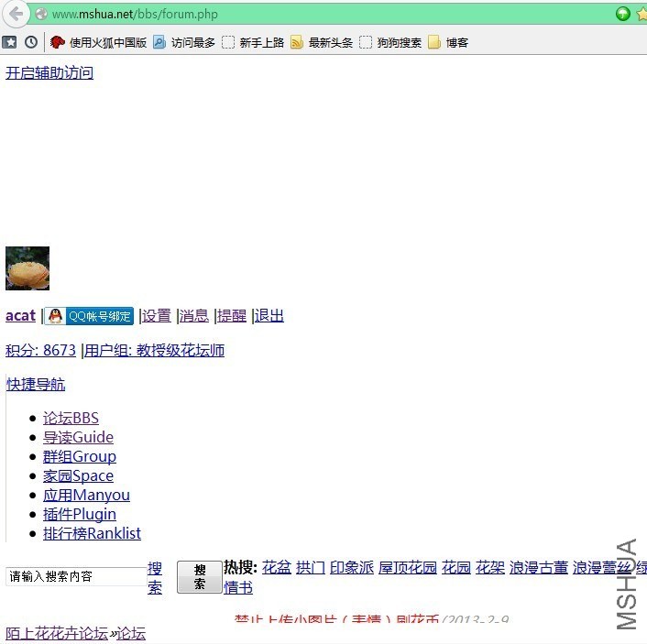
Task: Open the 快捷导航 link
Action: click(36, 384)
